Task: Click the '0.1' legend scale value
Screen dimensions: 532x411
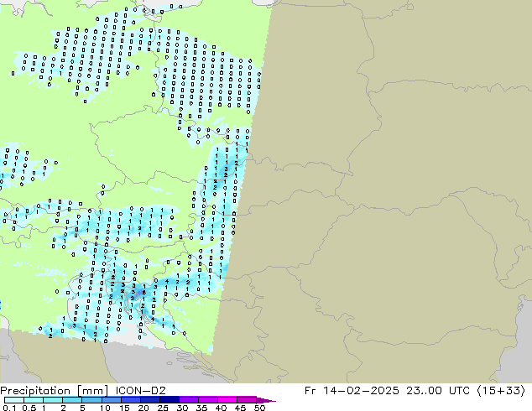Action: [x=9, y=408]
